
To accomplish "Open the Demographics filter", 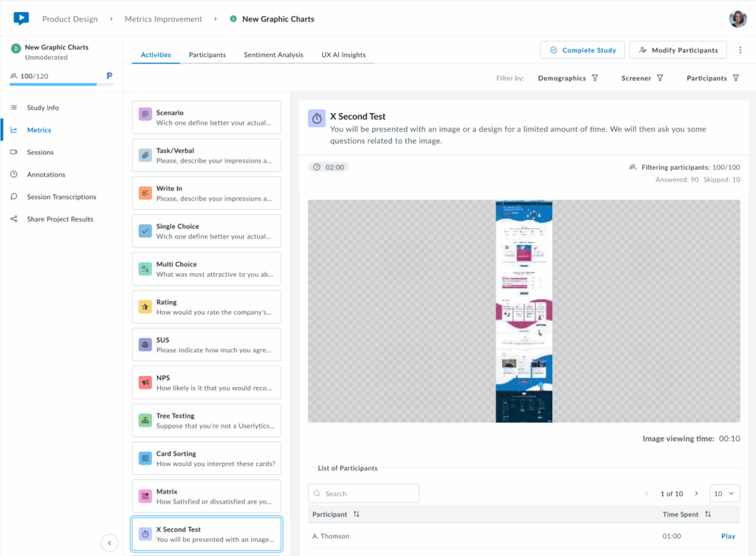I will pos(568,78).
